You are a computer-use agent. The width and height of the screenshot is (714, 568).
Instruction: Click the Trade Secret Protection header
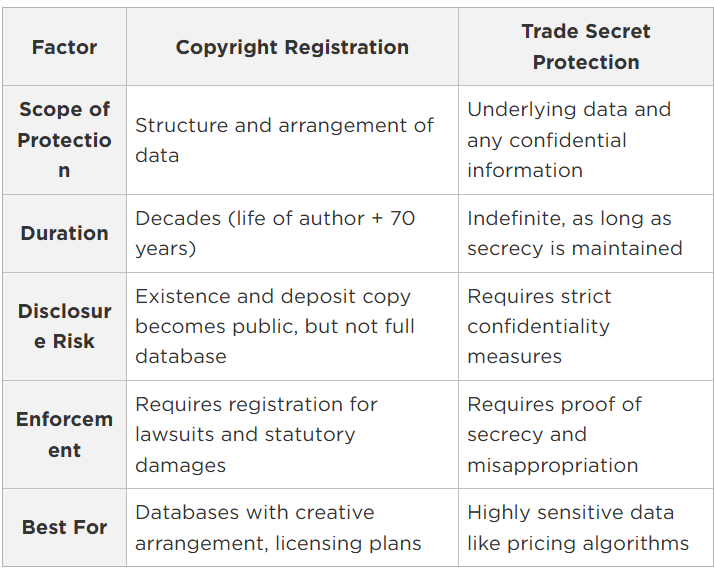pyautogui.click(x=586, y=47)
